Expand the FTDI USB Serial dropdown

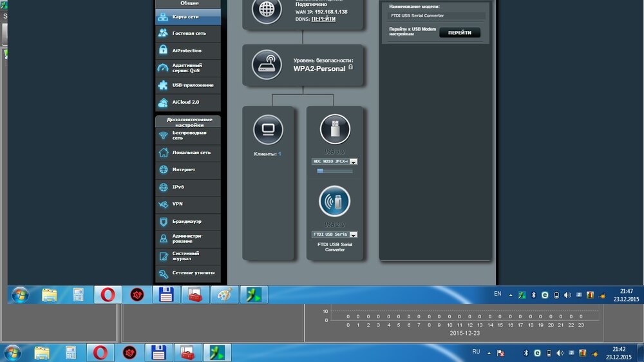pyautogui.click(x=354, y=234)
